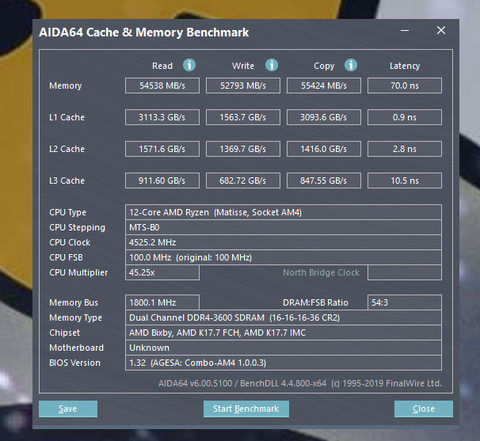Select the Memory Latency 70.0 ns field
Viewport: 480px width, 441px height.
[405, 86]
